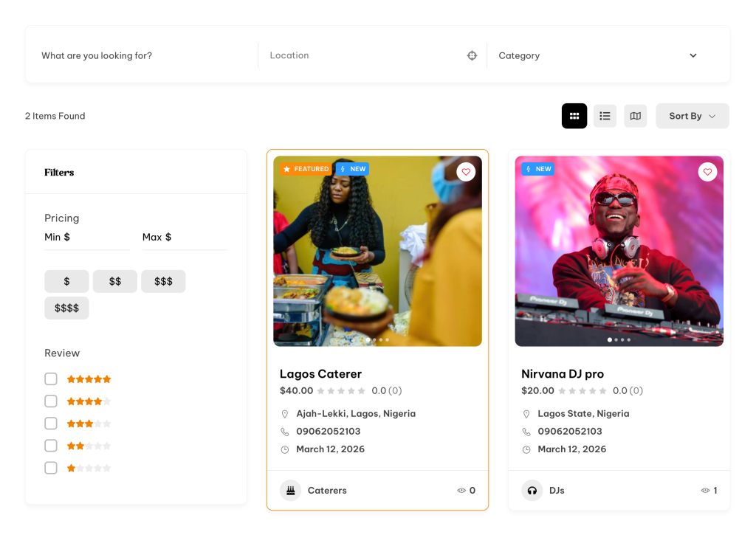Check the five-star review filter
The height and width of the screenshot is (546, 756).
pos(51,379)
